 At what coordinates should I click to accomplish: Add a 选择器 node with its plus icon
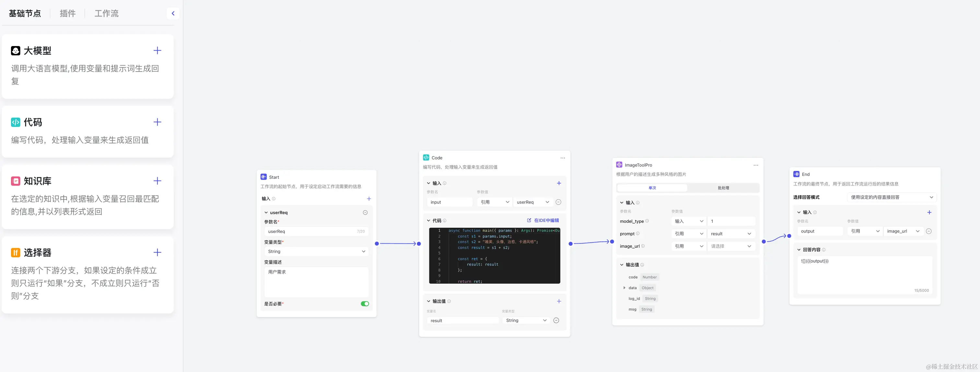click(157, 252)
